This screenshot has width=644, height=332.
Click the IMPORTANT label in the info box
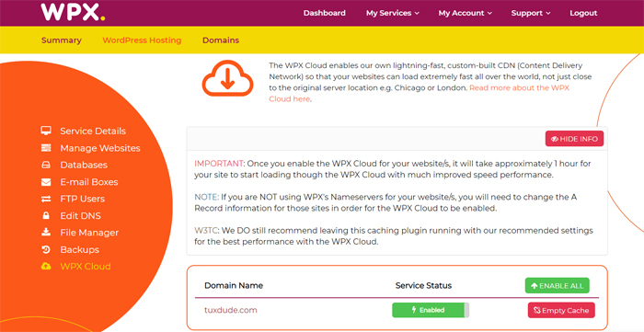coord(219,164)
